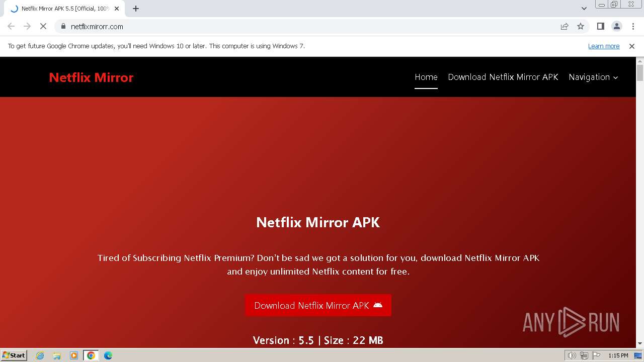Go to Home menu item
Viewport: 644px width, 362px height.
pos(426,77)
